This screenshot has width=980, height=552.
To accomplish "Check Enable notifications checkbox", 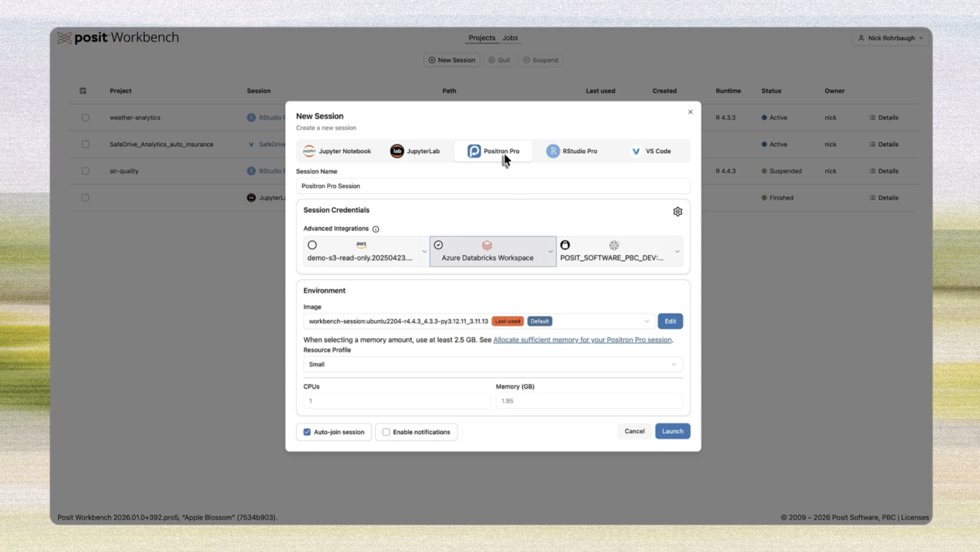I will click(x=386, y=432).
